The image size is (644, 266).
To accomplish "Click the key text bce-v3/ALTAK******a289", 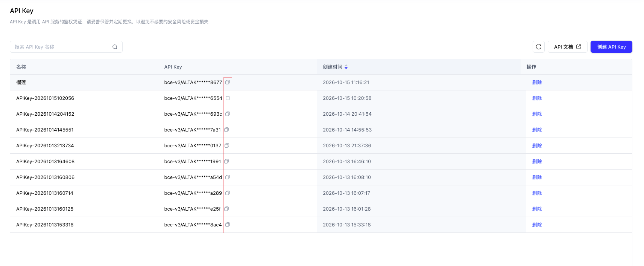I will [x=193, y=193].
